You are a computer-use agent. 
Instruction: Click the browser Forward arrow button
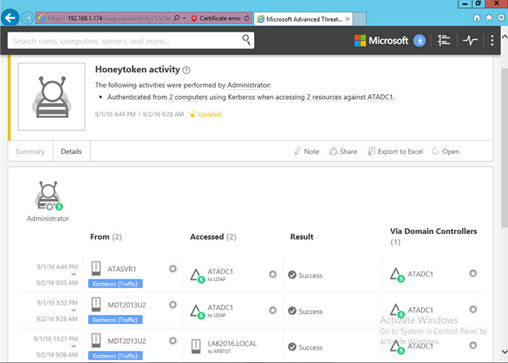point(27,18)
